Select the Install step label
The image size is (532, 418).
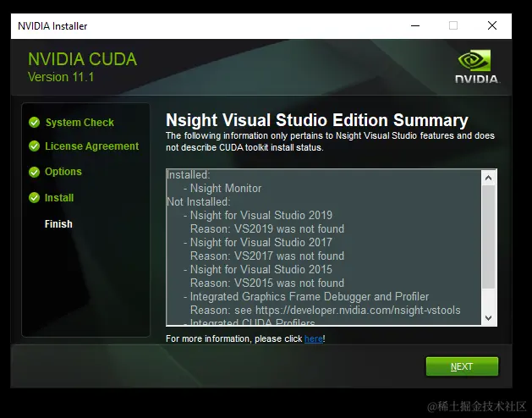[59, 198]
